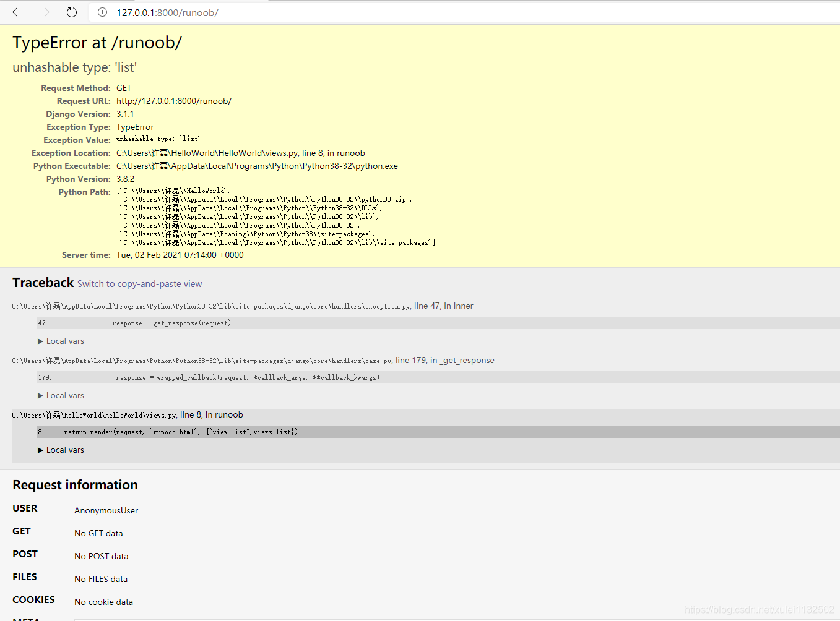Click Django Version value 3.1.1
The width and height of the screenshot is (840, 621).
(x=125, y=114)
